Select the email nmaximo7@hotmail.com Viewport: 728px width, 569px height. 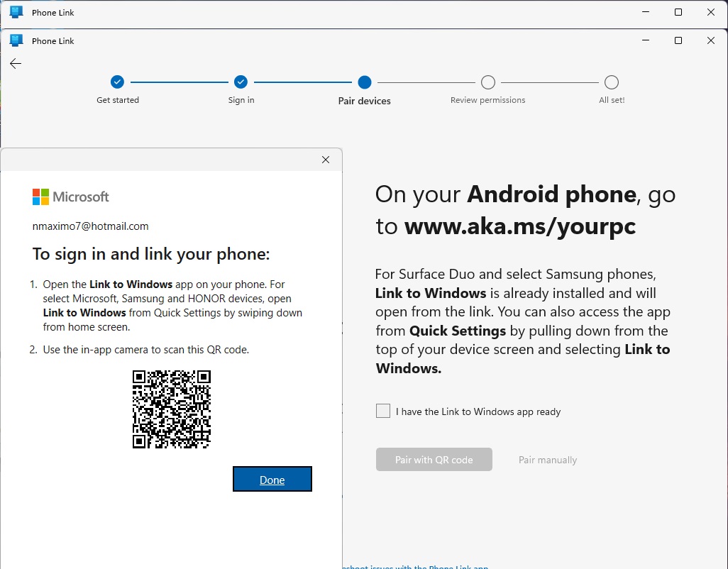(x=90, y=226)
